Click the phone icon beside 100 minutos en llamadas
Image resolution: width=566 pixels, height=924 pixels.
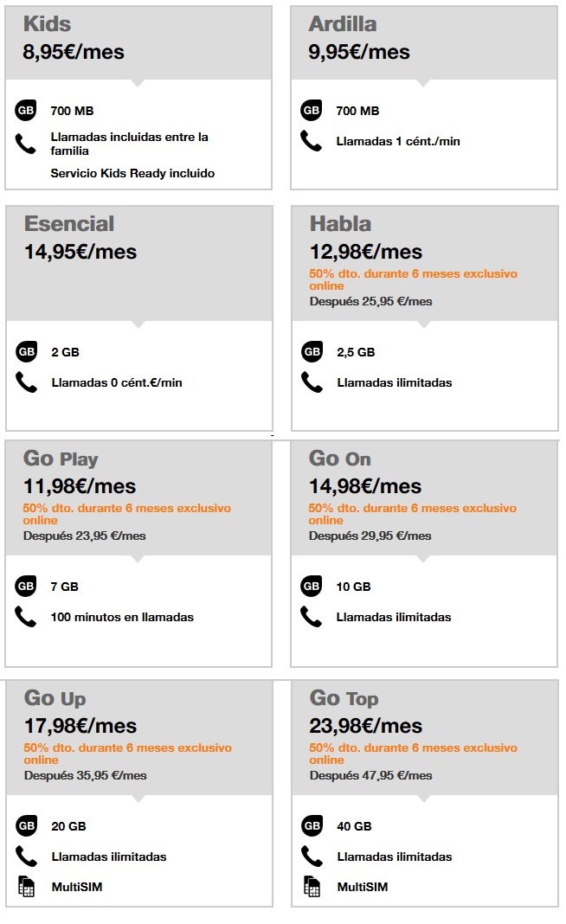click(x=26, y=617)
